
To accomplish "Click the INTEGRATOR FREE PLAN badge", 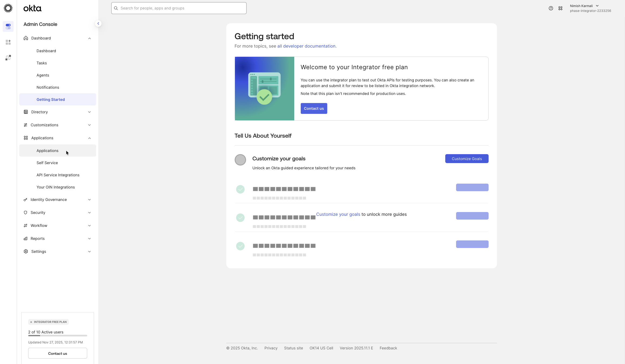I will click(x=48, y=322).
